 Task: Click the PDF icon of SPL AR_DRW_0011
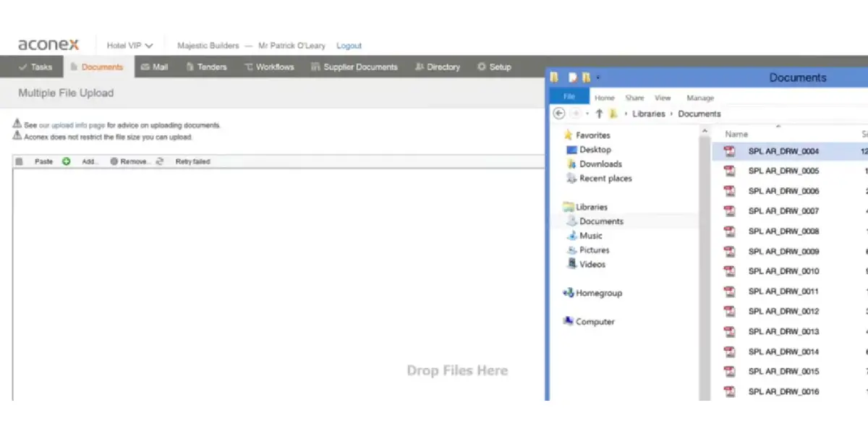[x=730, y=292]
